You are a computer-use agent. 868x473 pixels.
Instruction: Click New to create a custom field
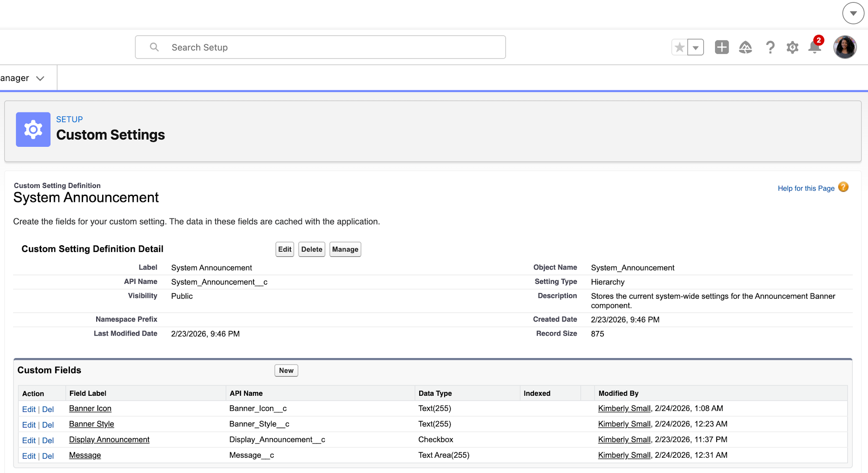click(286, 370)
